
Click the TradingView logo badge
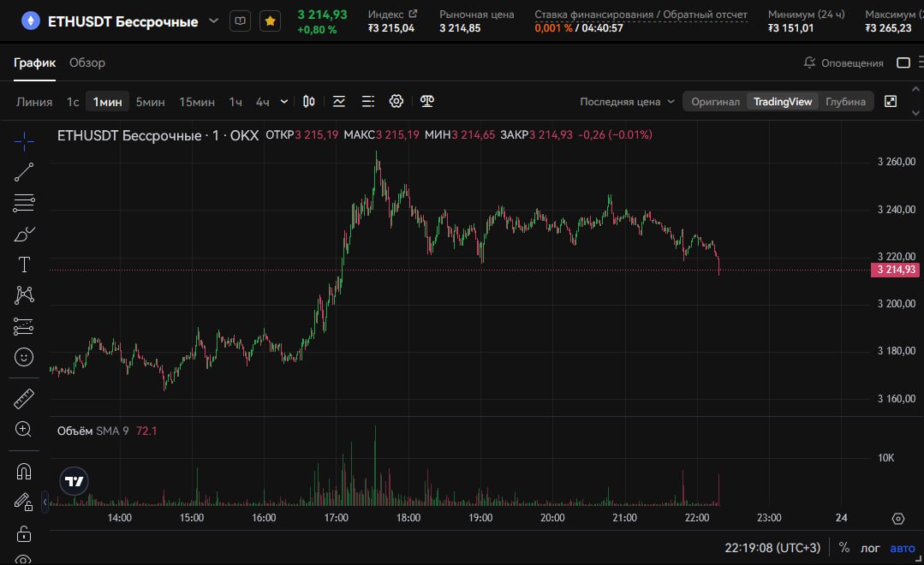click(x=75, y=481)
